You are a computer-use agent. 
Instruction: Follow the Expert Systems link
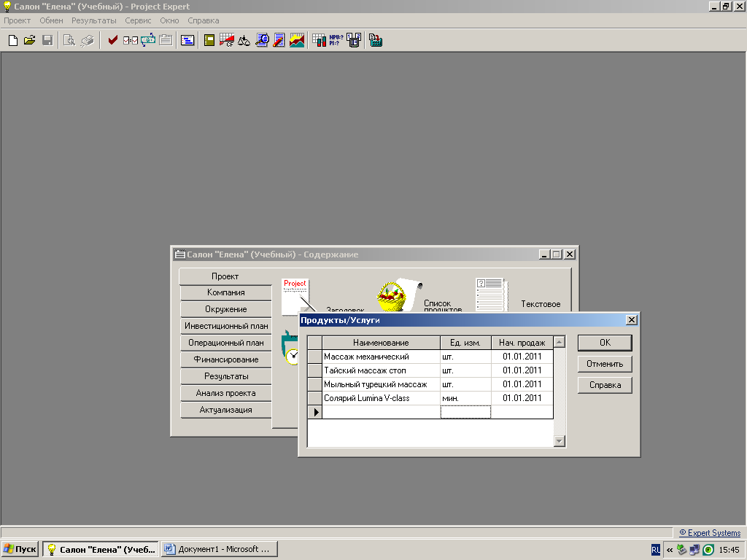coord(710,533)
